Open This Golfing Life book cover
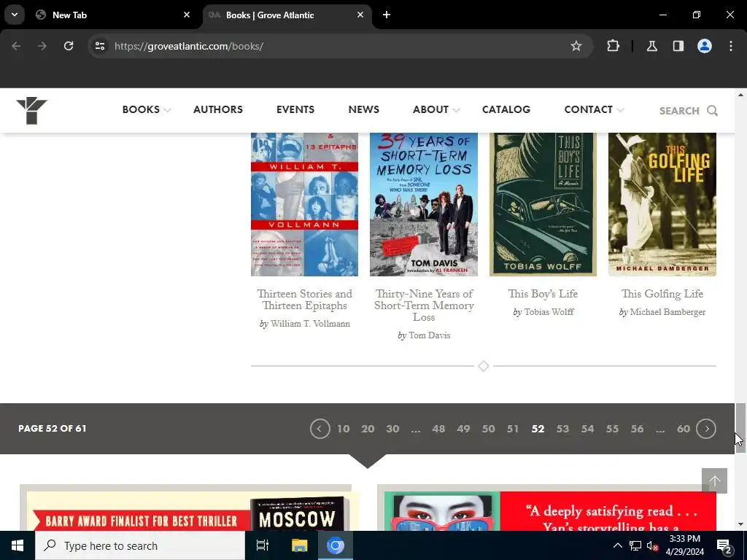This screenshot has height=560, width=747. pyautogui.click(x=662, y=204)
